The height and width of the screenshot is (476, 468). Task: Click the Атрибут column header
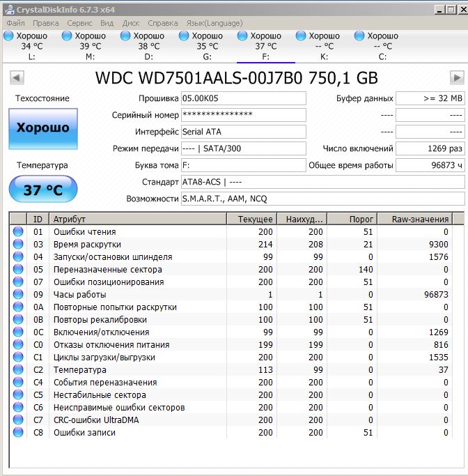coord(138,219)
